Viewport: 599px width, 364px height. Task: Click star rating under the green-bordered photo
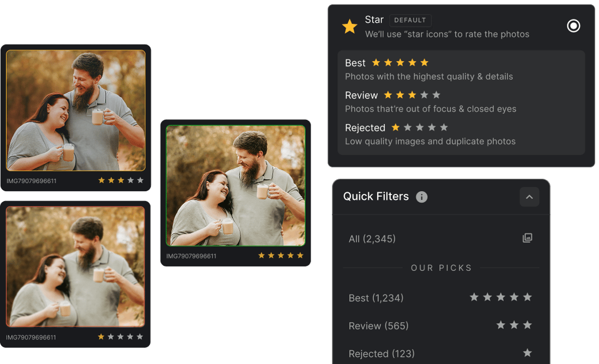pyautogui.click(x=281, y=256)
